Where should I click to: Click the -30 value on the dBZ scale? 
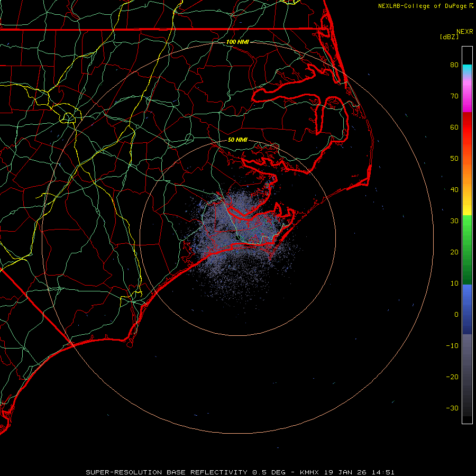tap(452, 408)
